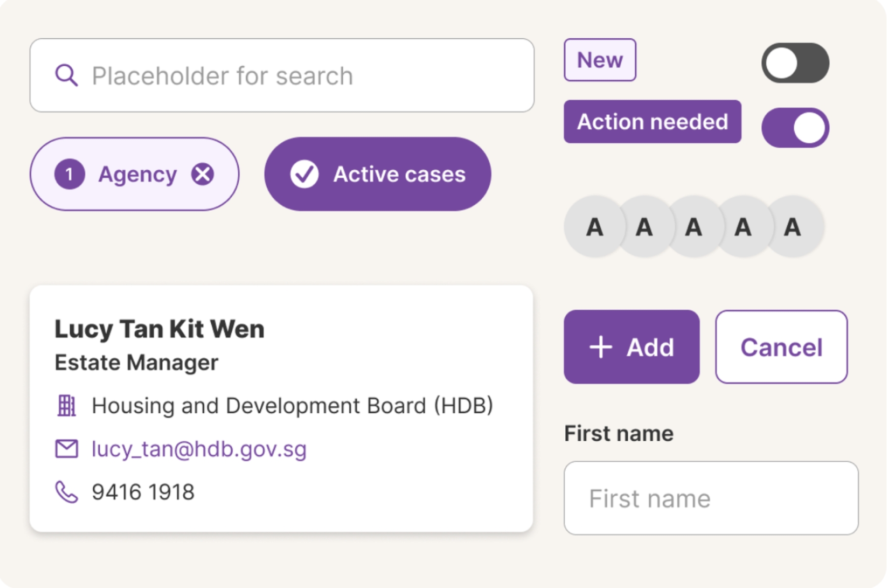Click the building icon beside Housing and Development Board
Image resolution: width=887 pixels, height=588 pixels.
(66, 406)
